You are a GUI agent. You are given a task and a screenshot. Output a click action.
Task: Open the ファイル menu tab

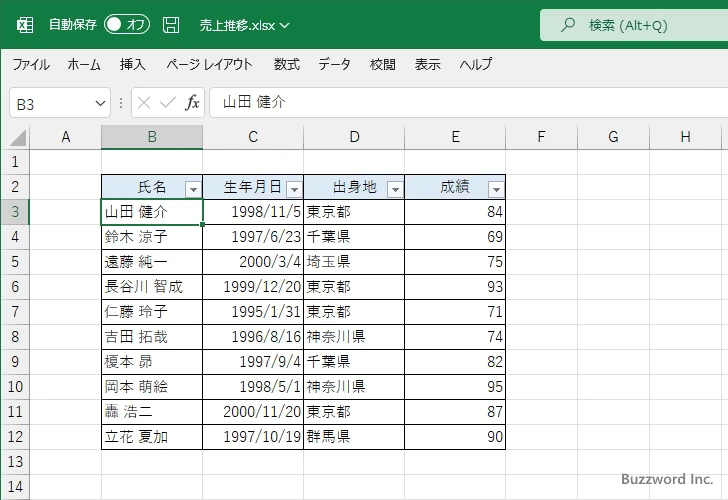[x=31, y=64]
